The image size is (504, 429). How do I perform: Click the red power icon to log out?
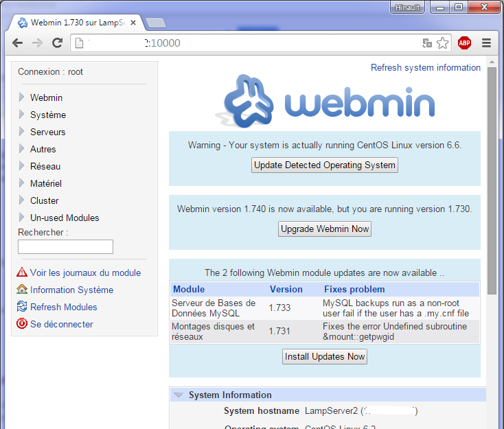point(22,324)
